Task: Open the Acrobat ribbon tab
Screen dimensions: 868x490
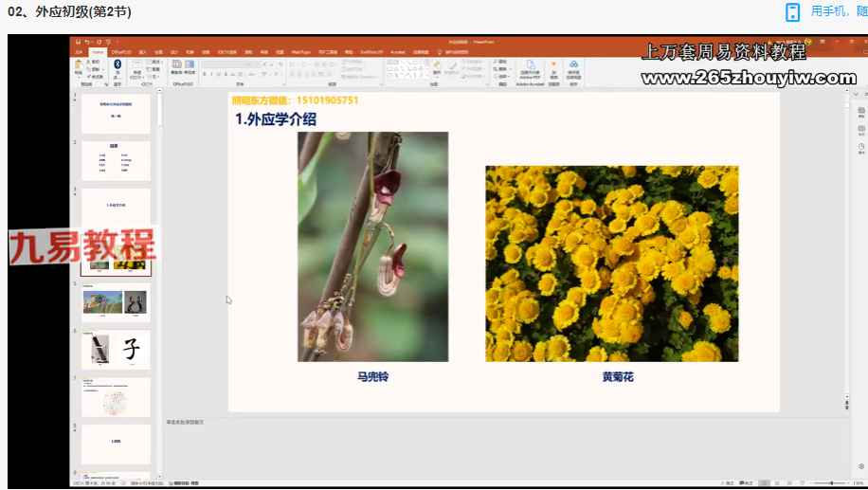Action: [x=398, y=52]
